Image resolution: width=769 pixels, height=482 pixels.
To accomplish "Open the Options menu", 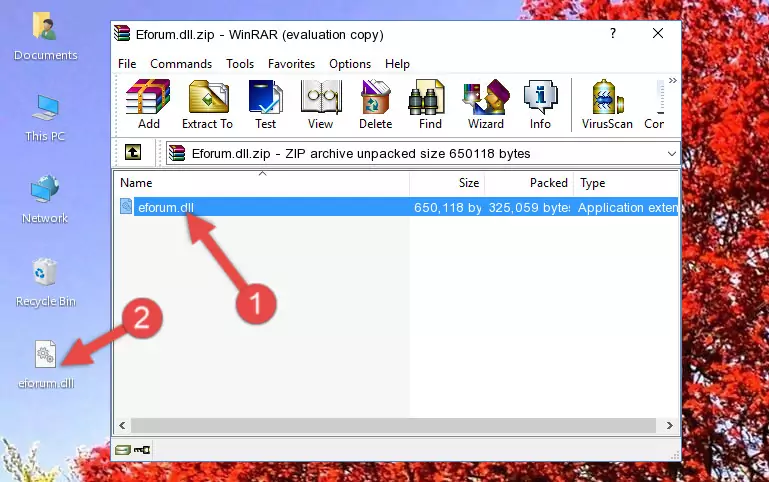I will point(350,64).
